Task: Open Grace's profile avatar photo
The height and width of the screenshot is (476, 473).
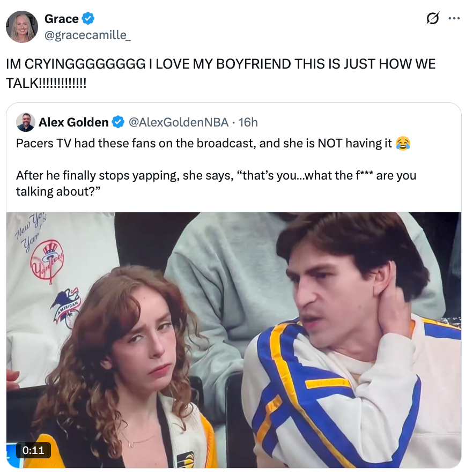Action: coord(22,27)
